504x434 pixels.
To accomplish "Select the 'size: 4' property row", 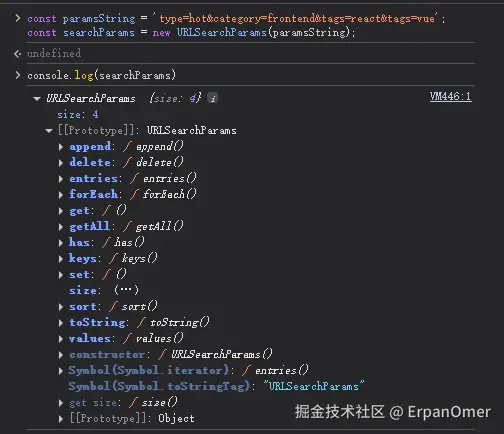I will point(78,115).
